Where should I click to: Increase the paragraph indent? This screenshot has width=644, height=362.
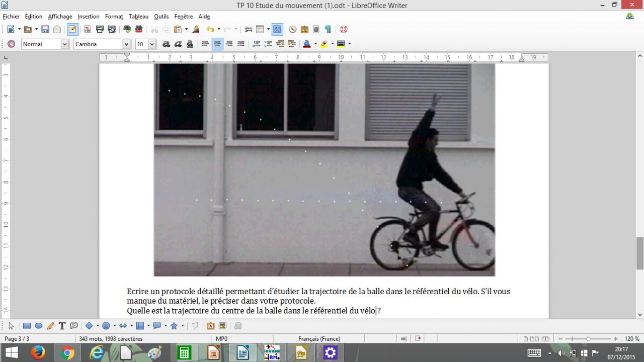(x=292, y=44)
